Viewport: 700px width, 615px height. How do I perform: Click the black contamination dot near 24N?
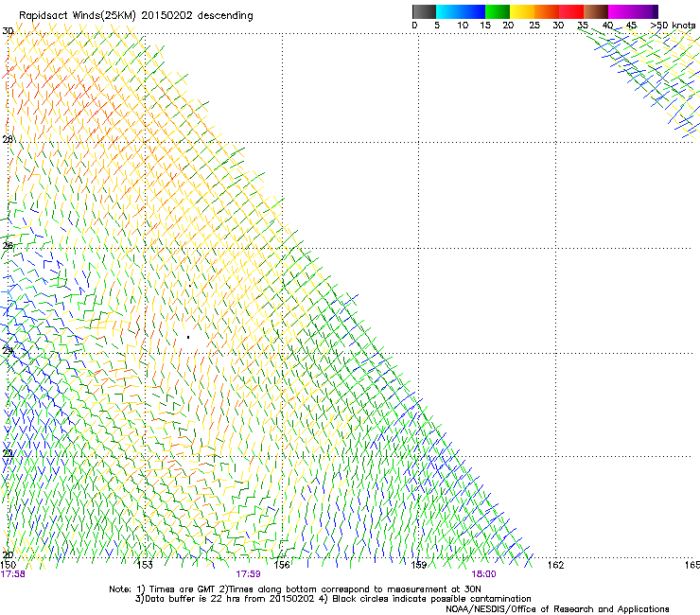[x=188, y=337]
